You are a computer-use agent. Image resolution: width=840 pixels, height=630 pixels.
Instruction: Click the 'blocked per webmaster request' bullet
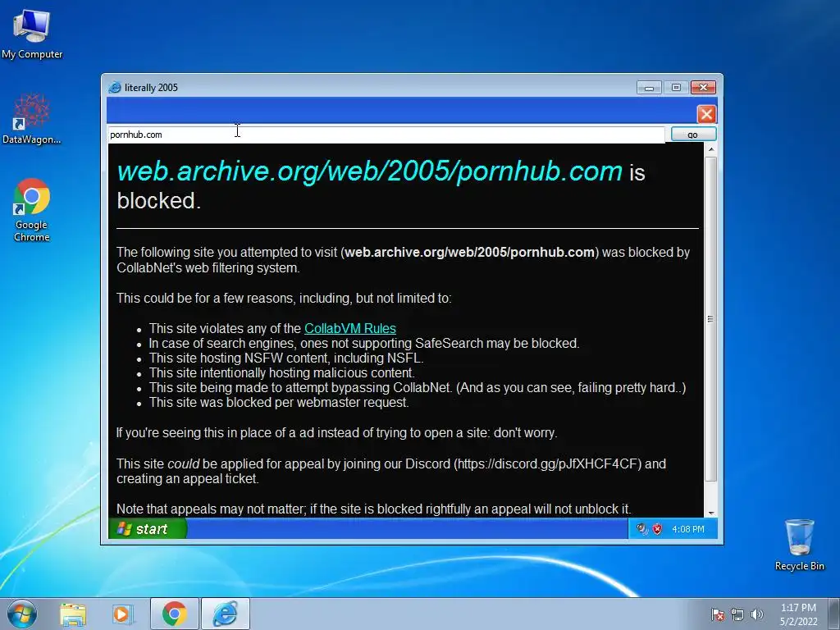pyautogui.click(x=279, y=402)
